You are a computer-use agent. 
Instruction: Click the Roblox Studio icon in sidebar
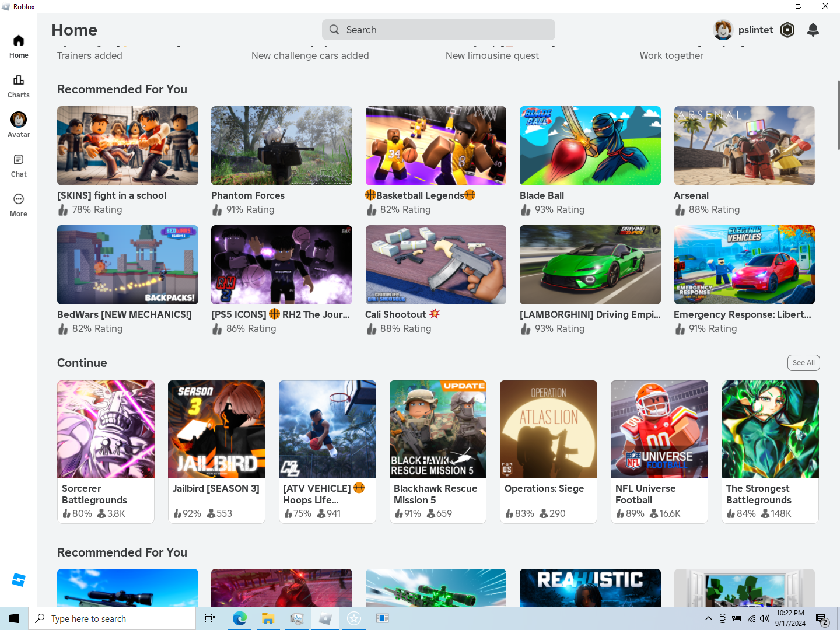point(19,580)
